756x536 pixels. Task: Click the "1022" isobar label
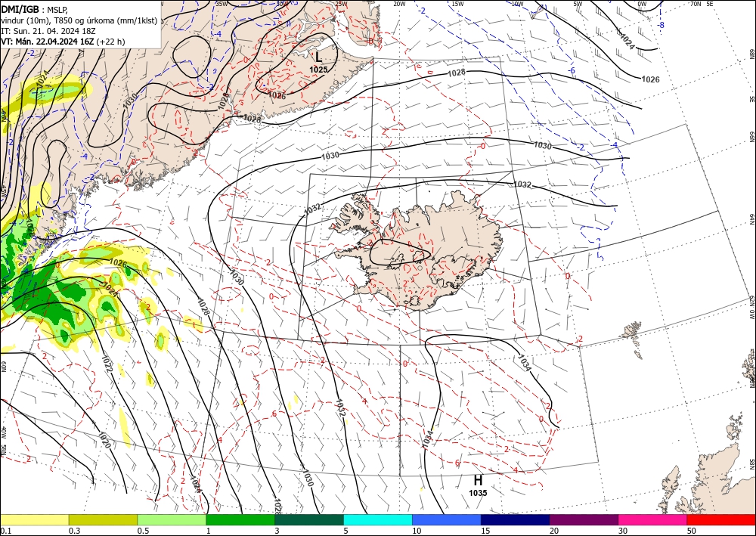tap(107, 364)
